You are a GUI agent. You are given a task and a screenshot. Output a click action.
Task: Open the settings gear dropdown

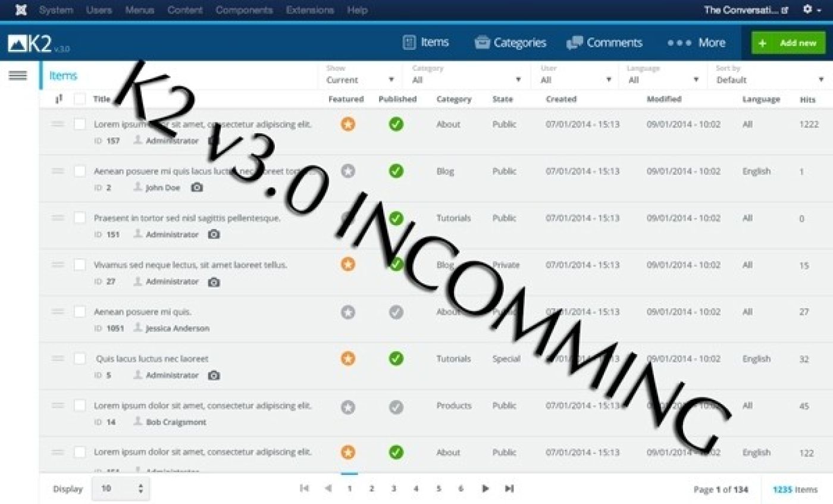click(x=812, y=10)
